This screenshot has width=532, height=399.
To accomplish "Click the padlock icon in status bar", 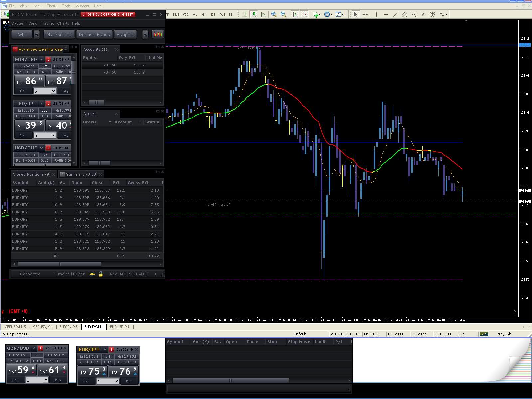I will (101, 274).
